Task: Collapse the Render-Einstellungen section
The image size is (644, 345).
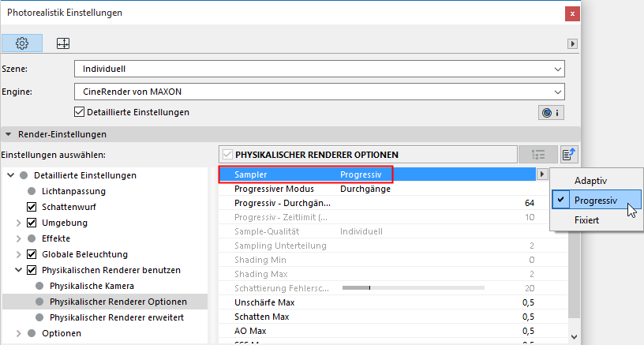Action: click(x=8, y=134)
